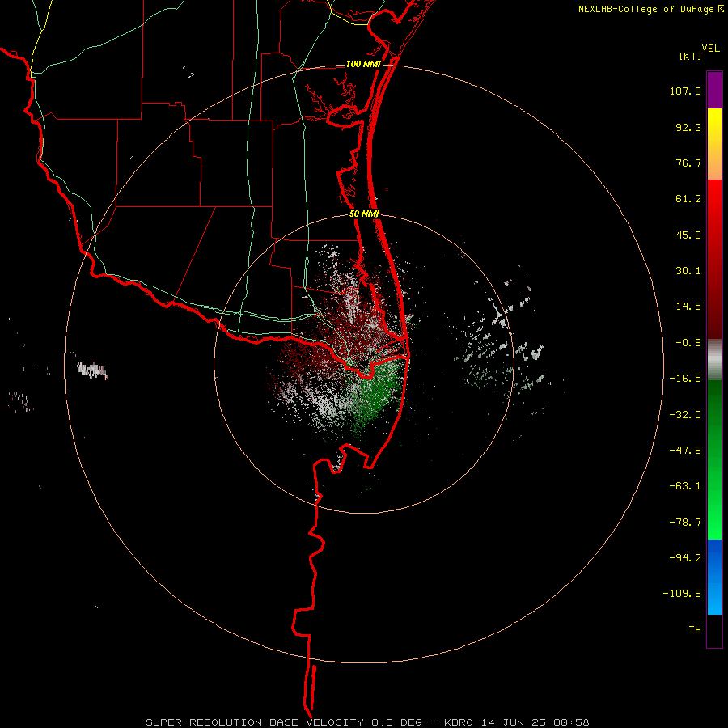Click the -94.2 velocity scale value

[685, 558]
